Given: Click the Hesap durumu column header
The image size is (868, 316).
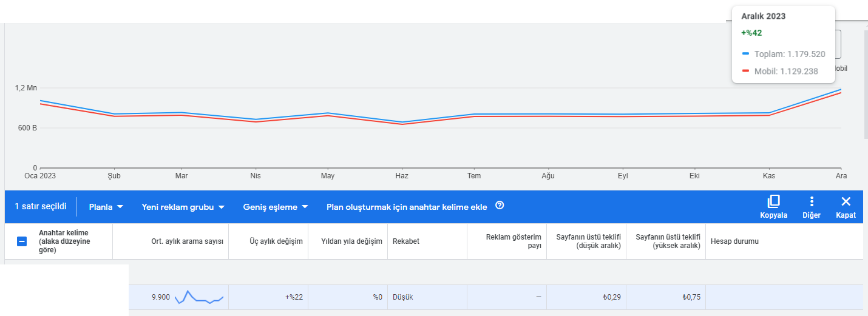Looking at the screenshot, I should click(x=734, y=241).
